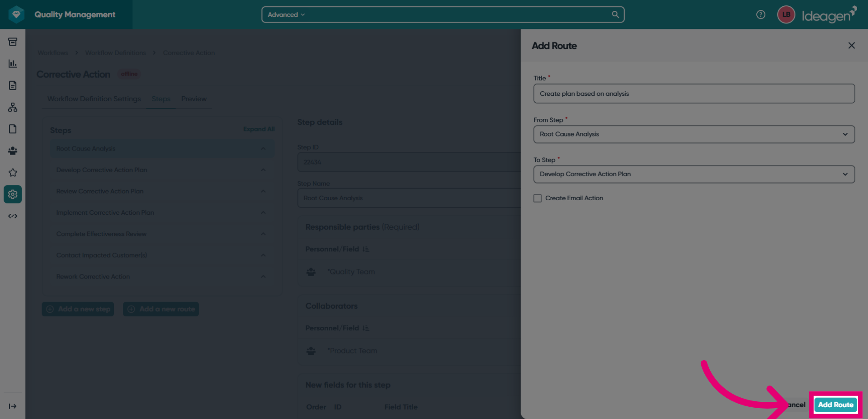
Task: Click the Step Name field
Action: (x=409, y=198)
